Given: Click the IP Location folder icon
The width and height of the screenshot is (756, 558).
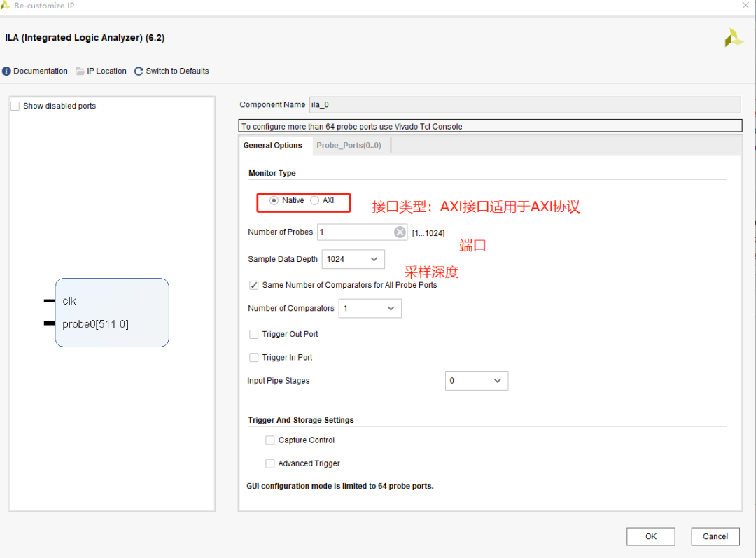Looking at the screenshot, I should tap(80, 71).
